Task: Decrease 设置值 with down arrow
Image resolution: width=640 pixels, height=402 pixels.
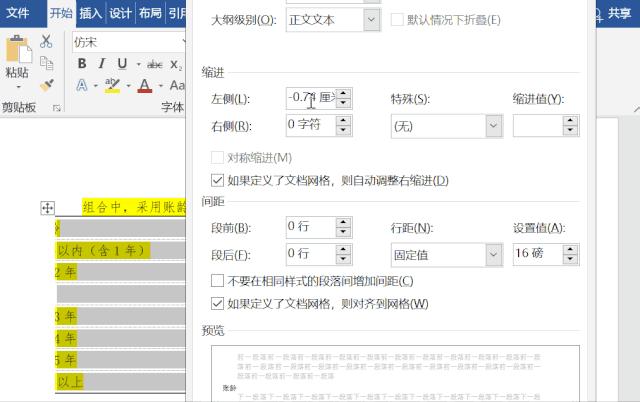Action: 570,260
